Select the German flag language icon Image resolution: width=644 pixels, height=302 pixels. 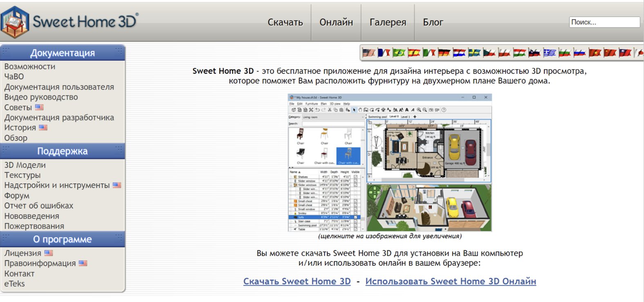pos(444,53)
